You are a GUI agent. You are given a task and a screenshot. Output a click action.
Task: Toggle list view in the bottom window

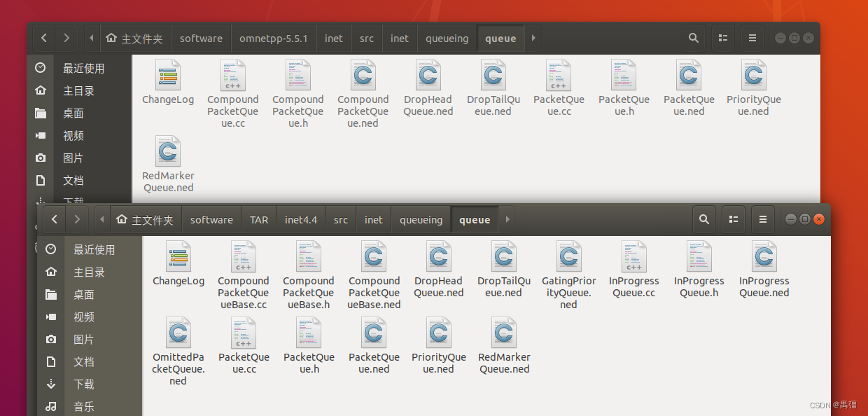(733, 219)
